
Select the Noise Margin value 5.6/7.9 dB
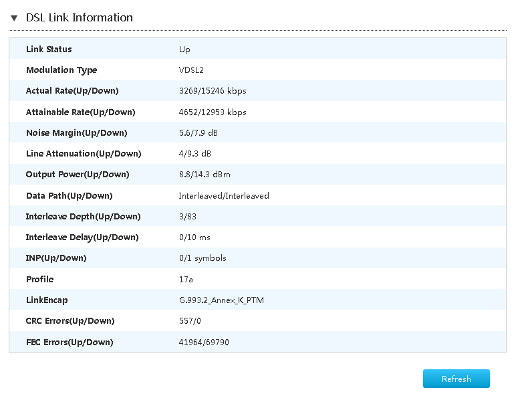coord(198,133)
